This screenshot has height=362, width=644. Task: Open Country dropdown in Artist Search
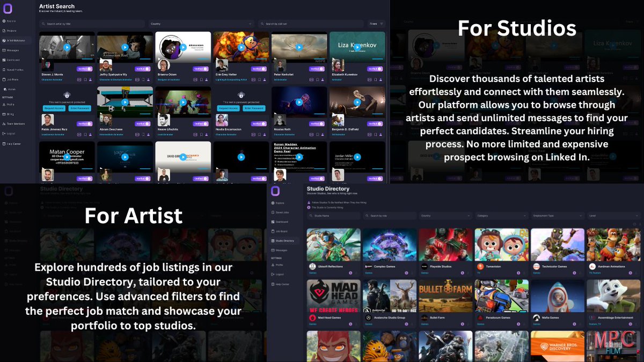[x=201, y=24]
